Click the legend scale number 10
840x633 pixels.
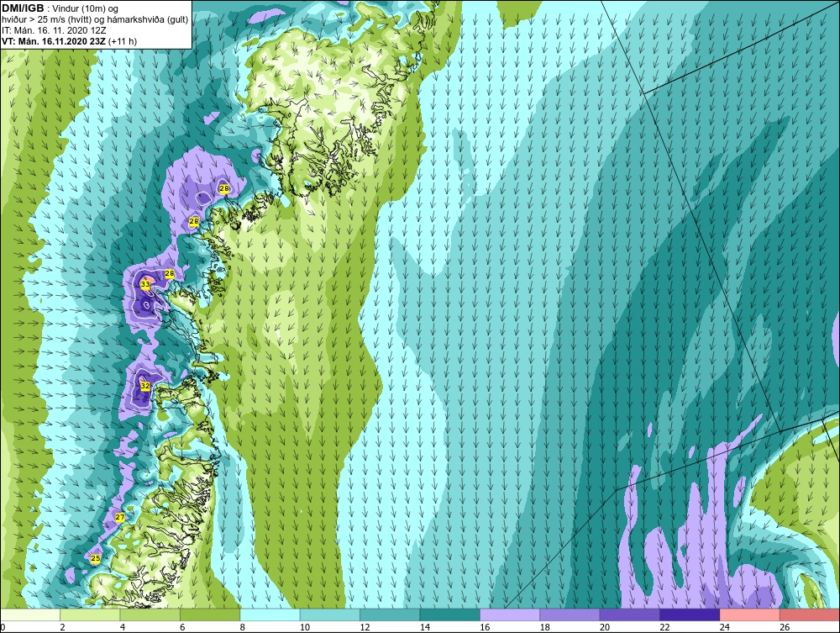pos(305,627)
